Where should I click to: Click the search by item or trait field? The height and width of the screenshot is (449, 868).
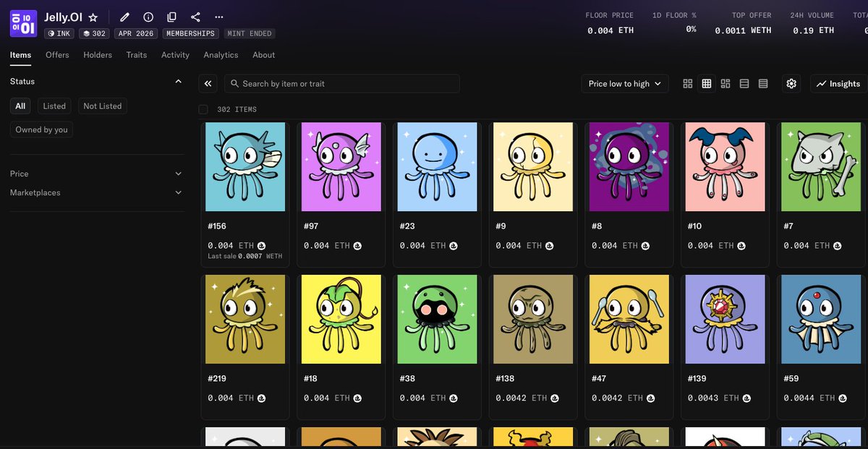coord(342,84)
